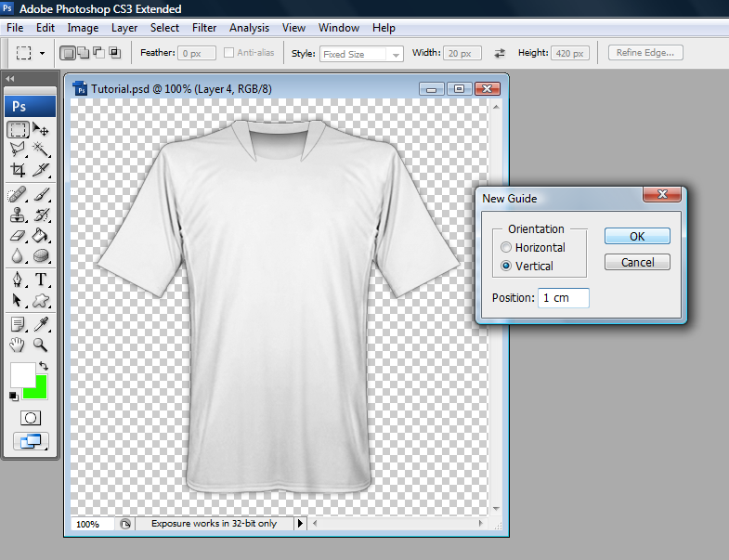Select the Pen tool
This screenshot has width=729, height=560.
click(x=18, y=280)
